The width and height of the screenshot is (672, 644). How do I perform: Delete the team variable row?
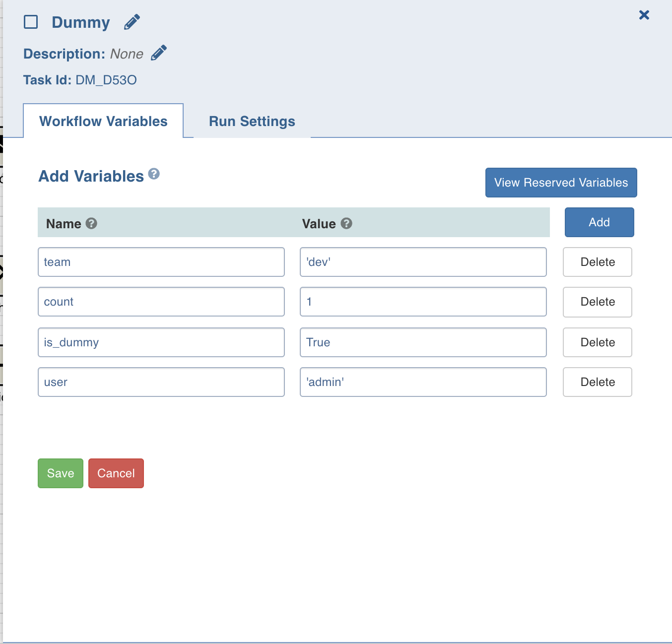click(598, 262)
